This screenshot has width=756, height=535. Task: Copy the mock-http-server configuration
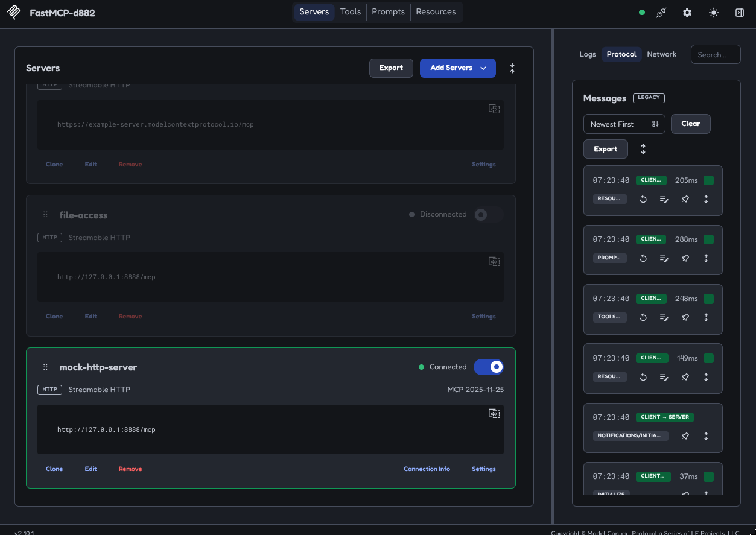[x=494, y=414]
